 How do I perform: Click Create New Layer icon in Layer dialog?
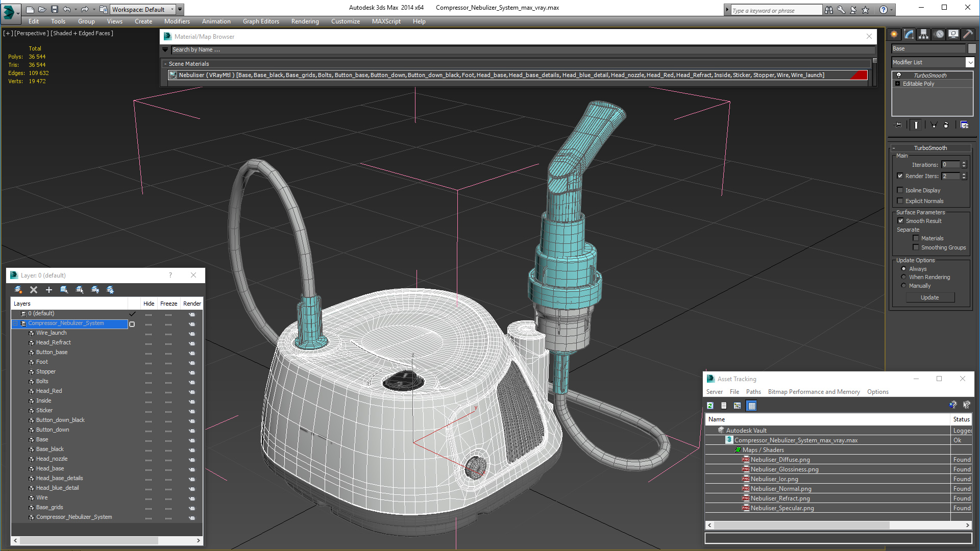(18, 290)
